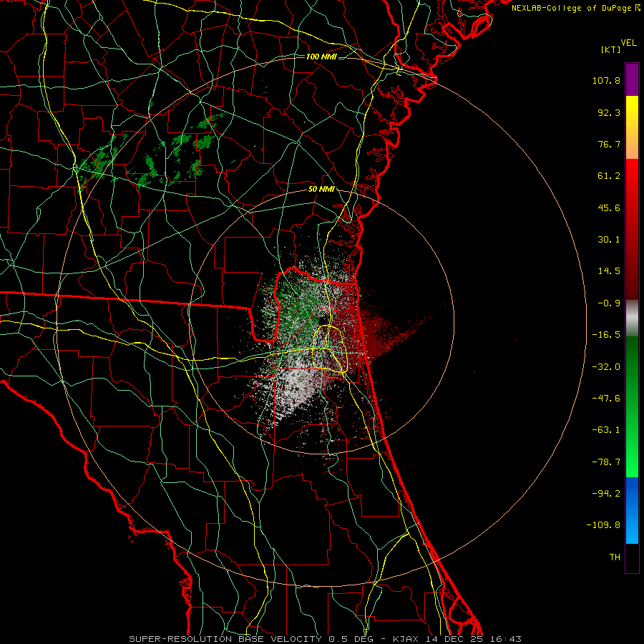Click the 45.6 velocity scale value
Image resolution: width=644 pixels, height=644 pixels.
[x=609, y=208]
